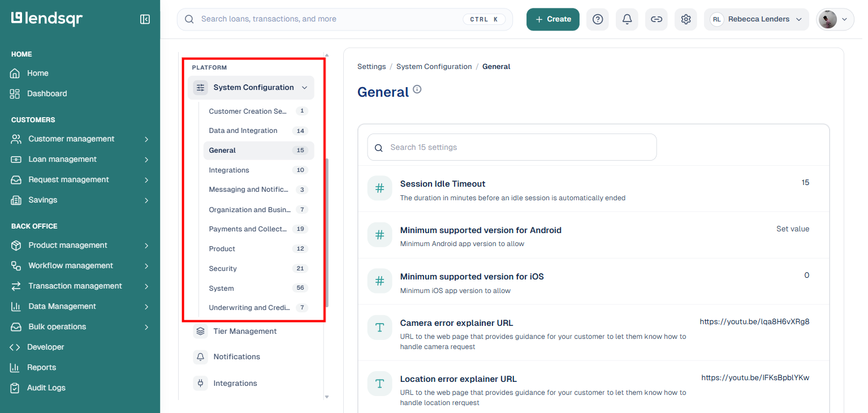Click Set value for Android version
Screen dimensions: 868x413
[x=793, y=229]
